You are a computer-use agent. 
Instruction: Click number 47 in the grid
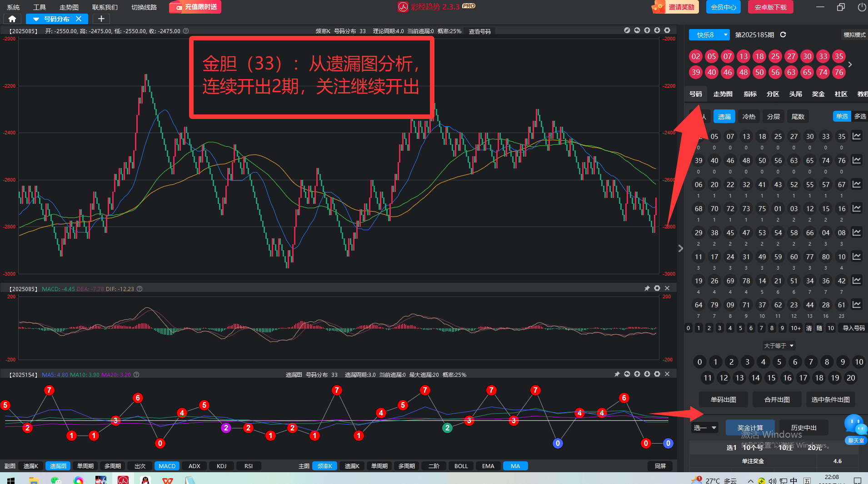point(746,232)
